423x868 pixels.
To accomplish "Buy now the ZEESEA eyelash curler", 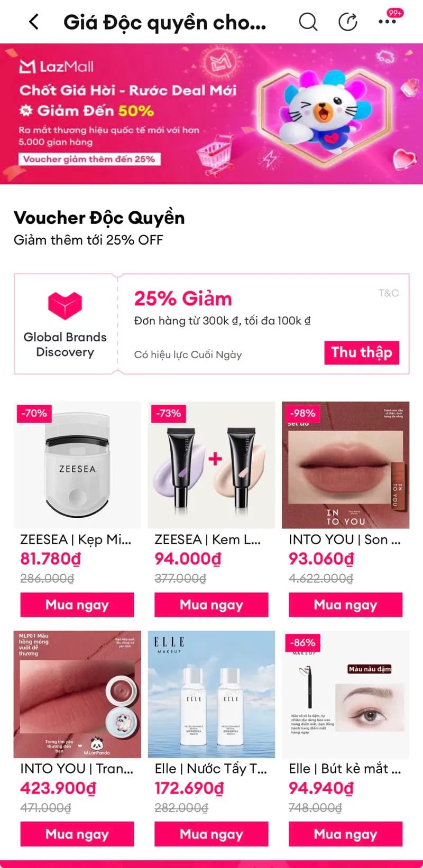I will [x=77, y=604].
